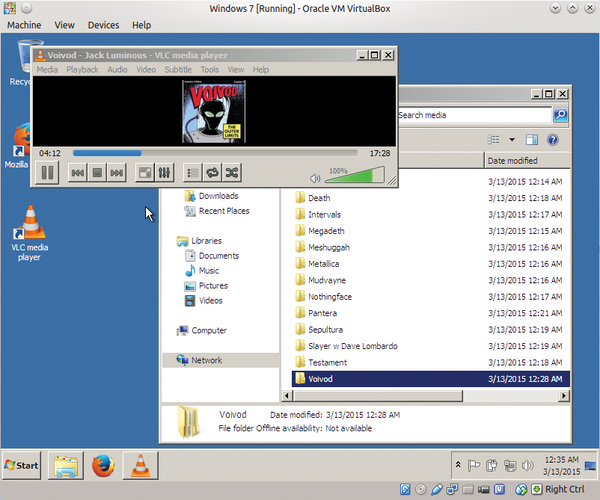Open the change view dropdown arrow
This screenshot has height=500, width=600.
[x=512, y=140]
